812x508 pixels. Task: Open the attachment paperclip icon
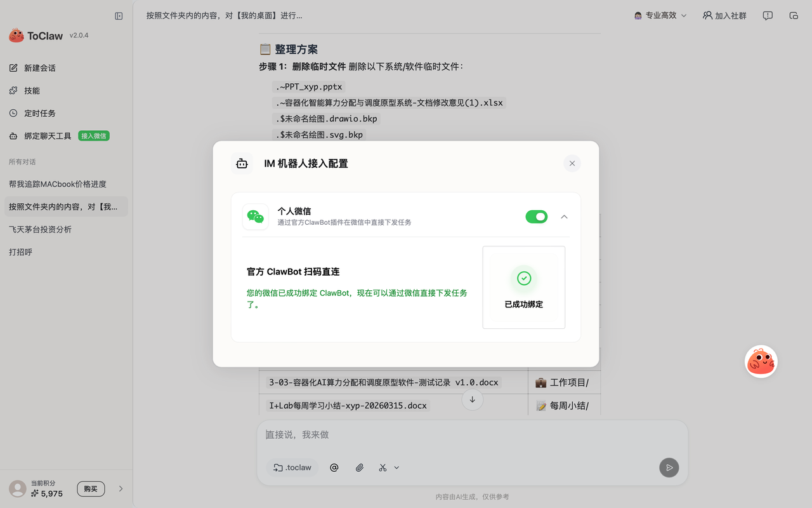point(359,467)
